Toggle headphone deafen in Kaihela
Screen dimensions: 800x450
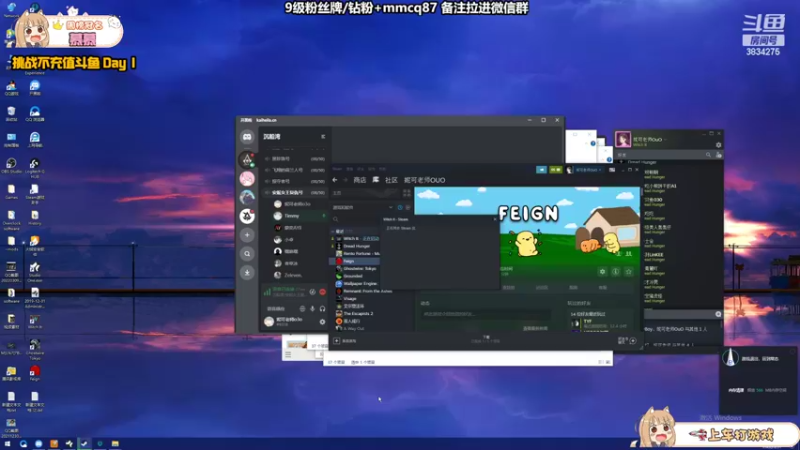322,309
